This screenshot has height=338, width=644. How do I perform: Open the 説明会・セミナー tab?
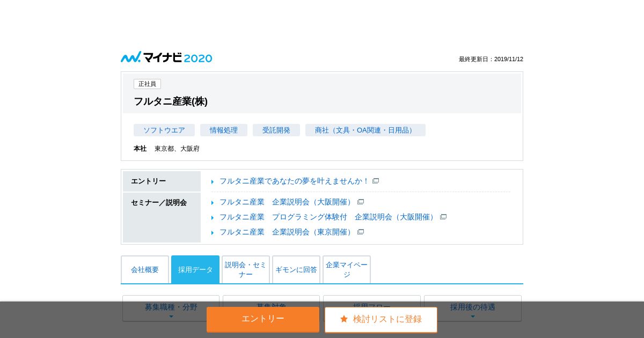tap(246, 269)
